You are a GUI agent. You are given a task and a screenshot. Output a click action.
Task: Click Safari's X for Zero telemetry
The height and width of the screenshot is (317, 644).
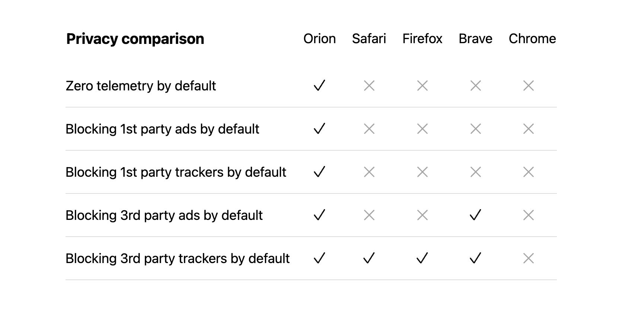coord(369,86)
